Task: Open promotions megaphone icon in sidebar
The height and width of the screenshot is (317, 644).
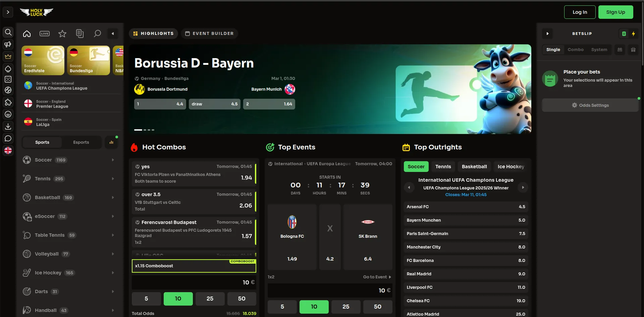Action: (x=8, y=44)
